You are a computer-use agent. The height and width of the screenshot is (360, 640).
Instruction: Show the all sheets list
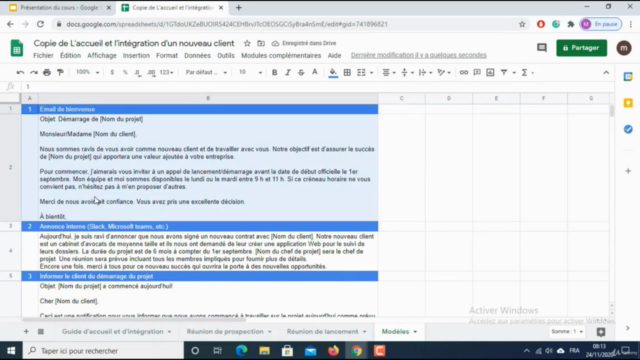click(41, 331)
